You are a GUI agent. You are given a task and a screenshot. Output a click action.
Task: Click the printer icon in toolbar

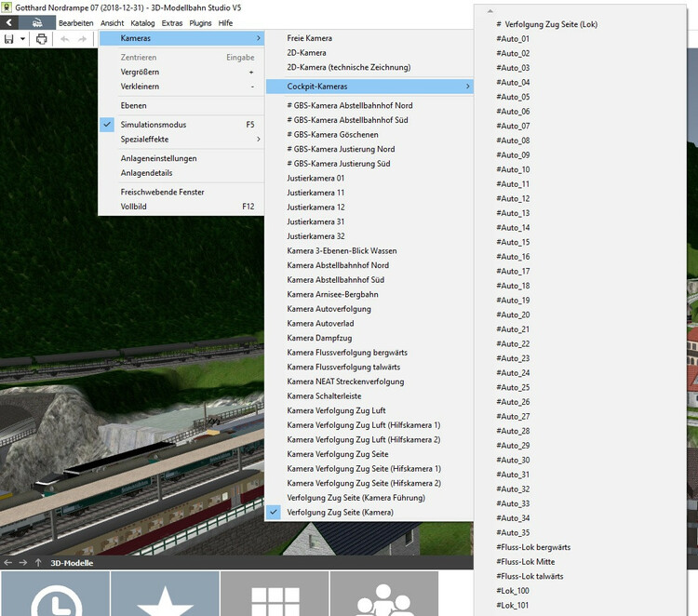[x=41, y=39]
